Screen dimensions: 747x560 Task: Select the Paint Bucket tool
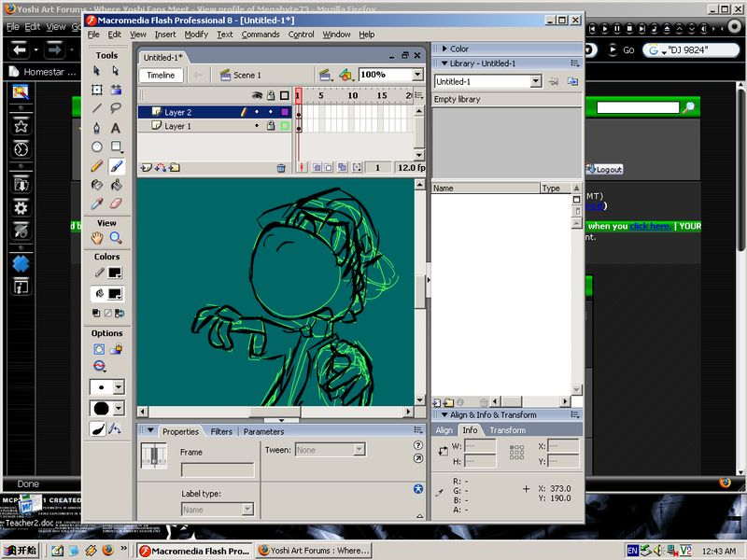(115, 185)
